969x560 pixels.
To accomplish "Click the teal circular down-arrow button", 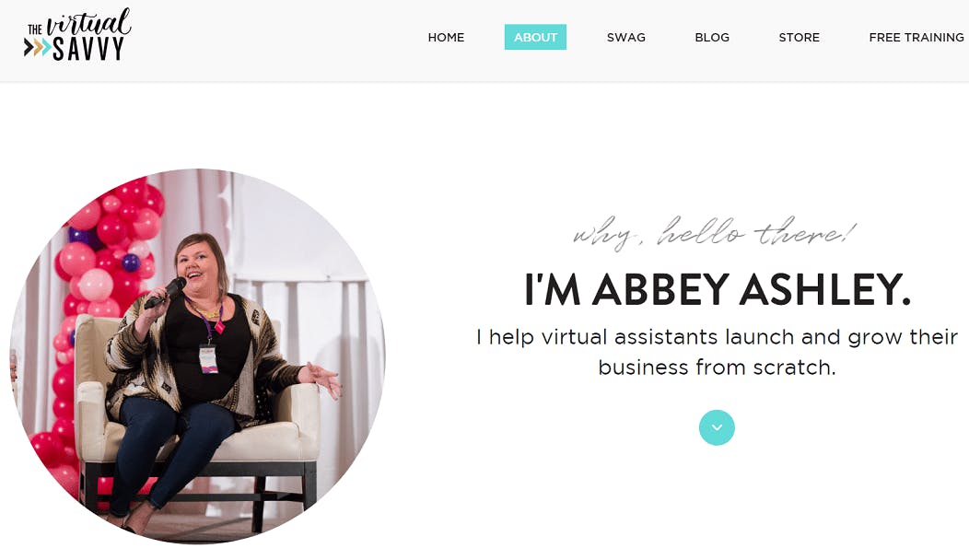I will point(717,427).
